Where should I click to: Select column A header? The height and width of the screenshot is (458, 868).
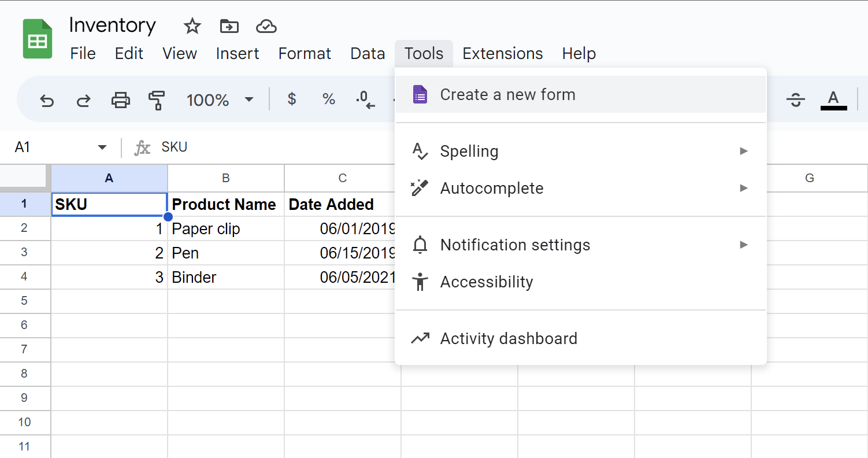(x=109, y=178)
